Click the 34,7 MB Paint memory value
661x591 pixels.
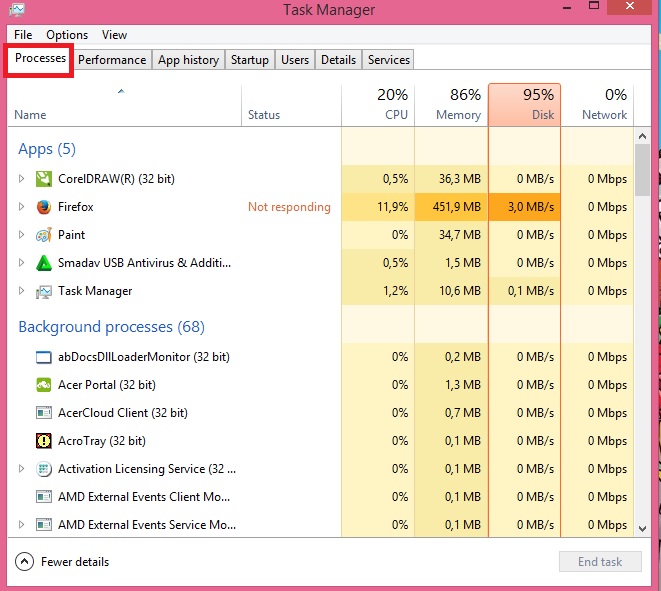[x=460, y=235]
